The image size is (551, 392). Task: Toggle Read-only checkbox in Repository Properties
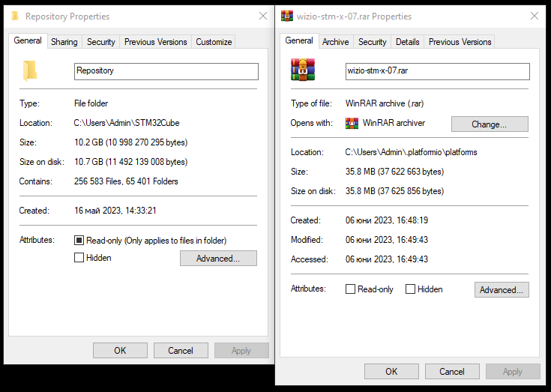point(79,241)
